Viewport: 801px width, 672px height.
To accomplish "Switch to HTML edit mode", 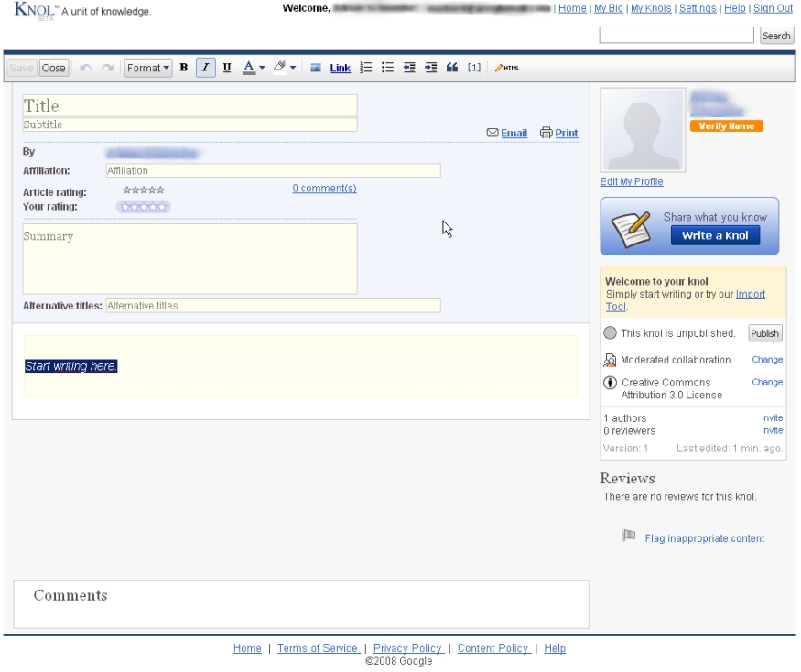I will (x=507, y=68).
